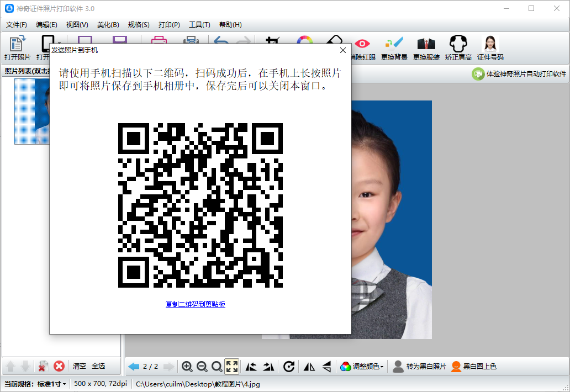The image size is (570, 392).
Task: Open the 证件号码 ID number tool
Action: click(x=490, y=48)
